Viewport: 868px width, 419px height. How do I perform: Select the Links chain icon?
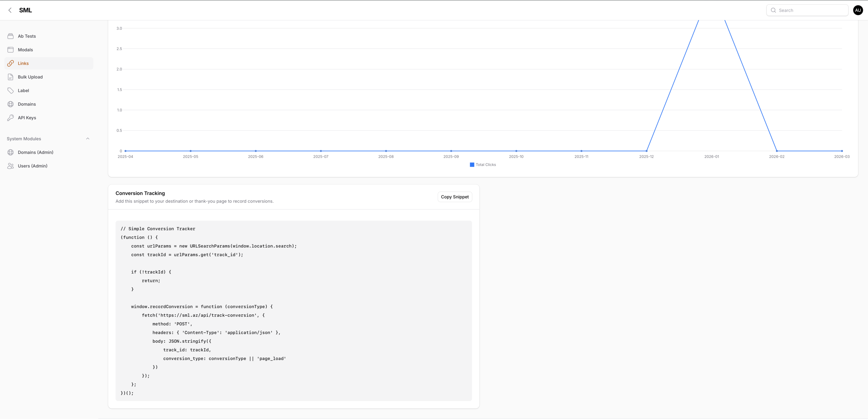click(11, 63)
